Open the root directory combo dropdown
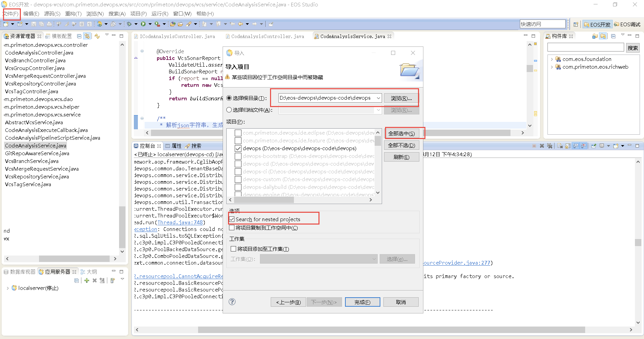 point(379,98)
